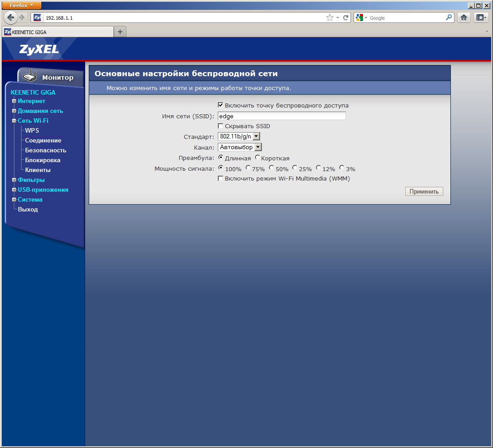Screen dimensions: 493x448
Task: Expand the Фильтры tree node
Action: click(14, 180)
